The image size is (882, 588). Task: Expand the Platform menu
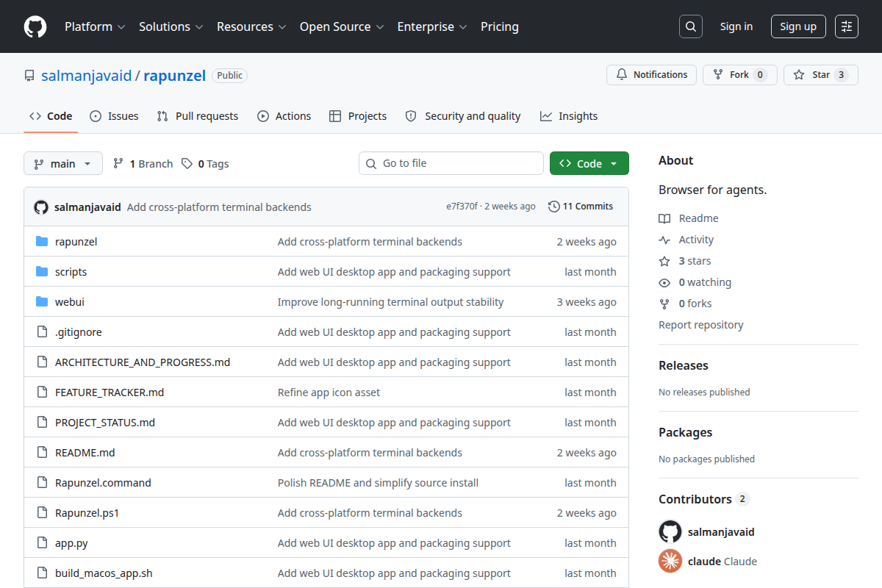tap(95, 26)
